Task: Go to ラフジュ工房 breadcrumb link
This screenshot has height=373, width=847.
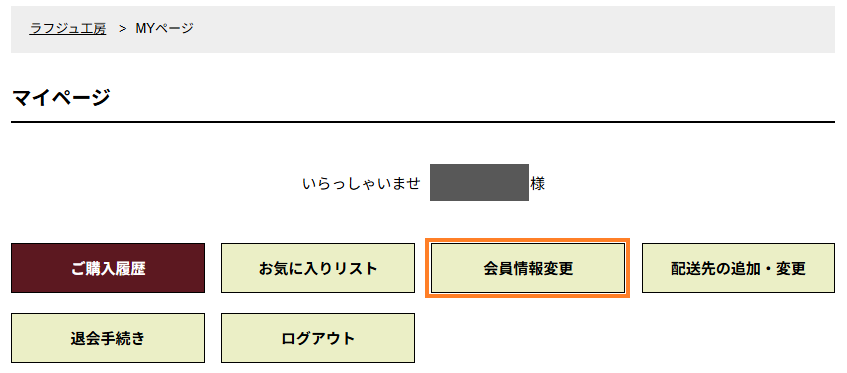Action: [x=68, y=29]
